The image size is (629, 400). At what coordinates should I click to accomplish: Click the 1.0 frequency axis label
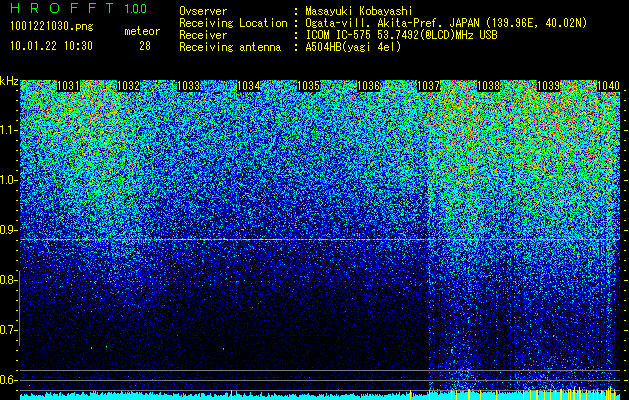[x=9, y=180]
